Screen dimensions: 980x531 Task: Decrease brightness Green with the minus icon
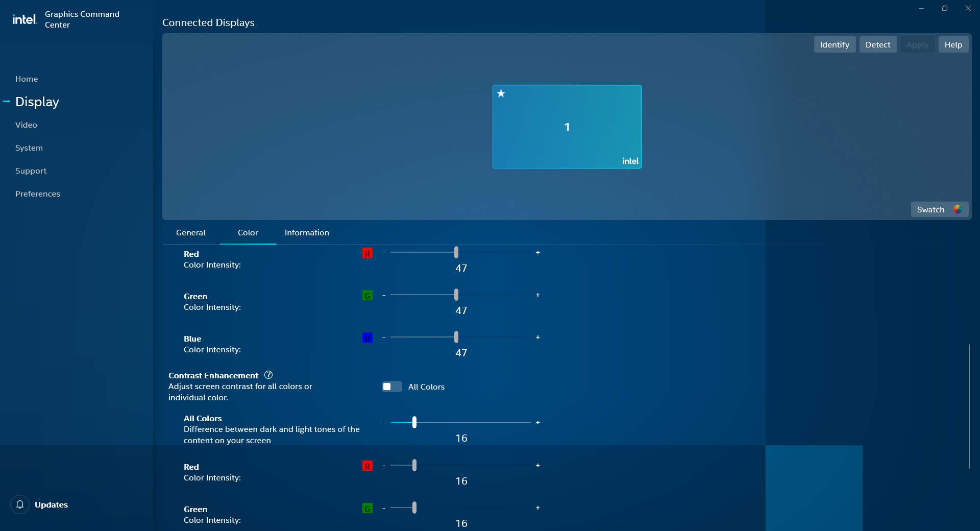[x=384, y=295]
